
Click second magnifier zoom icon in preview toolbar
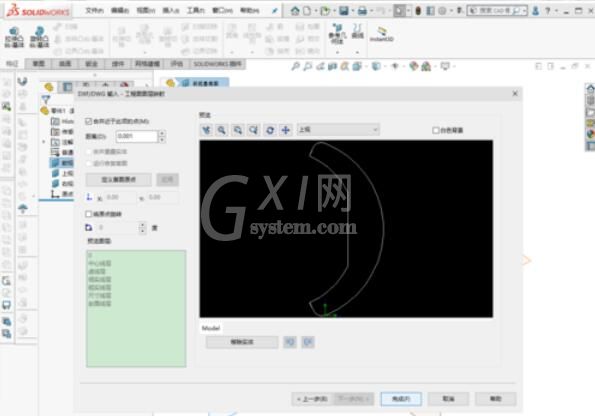(x=238, y=130)
